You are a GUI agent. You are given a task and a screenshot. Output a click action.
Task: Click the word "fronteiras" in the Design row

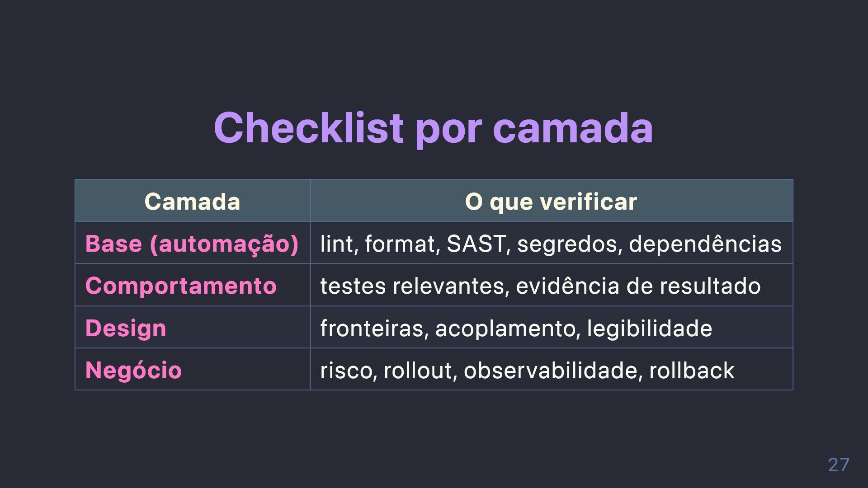click(x=373, y=328)
